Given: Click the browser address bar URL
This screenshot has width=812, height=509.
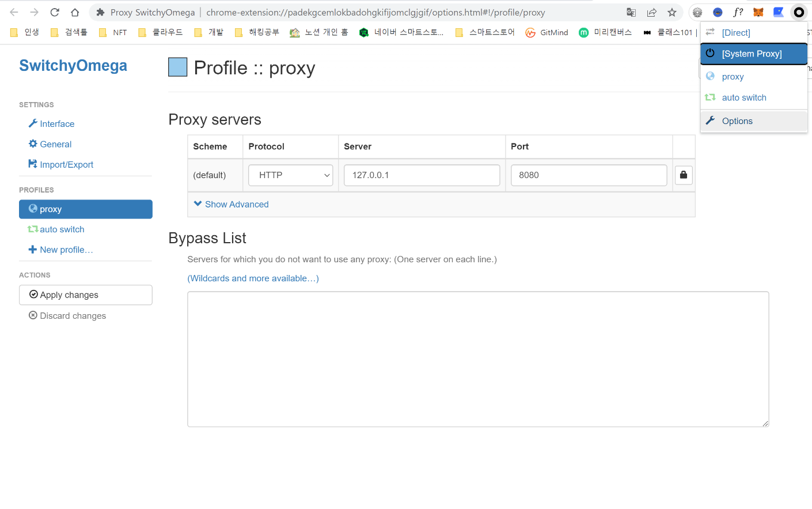Looking at the screenshot, I should 375,12.
